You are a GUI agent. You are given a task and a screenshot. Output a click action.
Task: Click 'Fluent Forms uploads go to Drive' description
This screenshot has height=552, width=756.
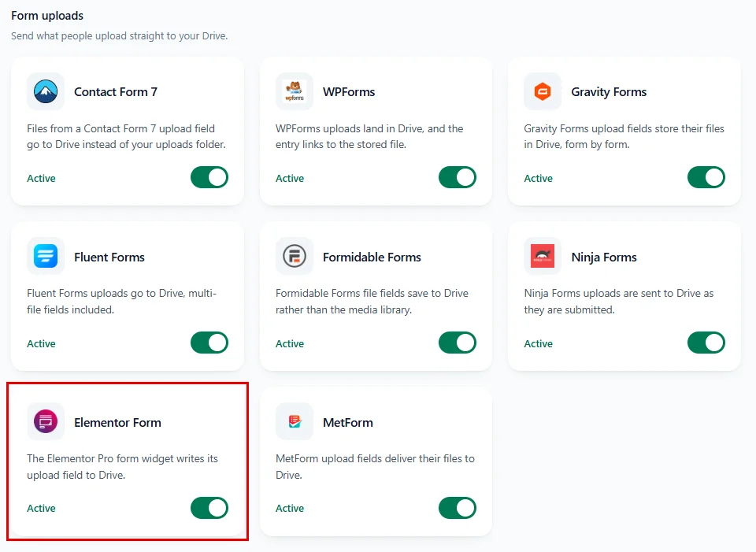pyautogui.click(x=121, y=302)
